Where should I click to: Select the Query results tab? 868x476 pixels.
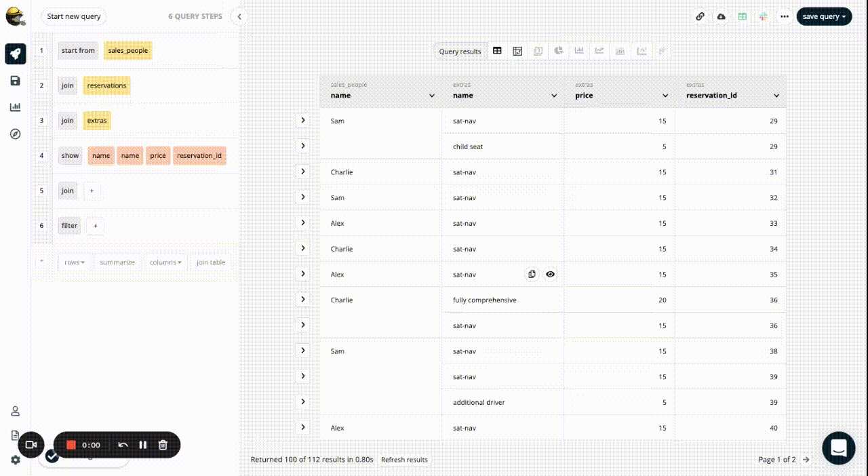(460, 52)
